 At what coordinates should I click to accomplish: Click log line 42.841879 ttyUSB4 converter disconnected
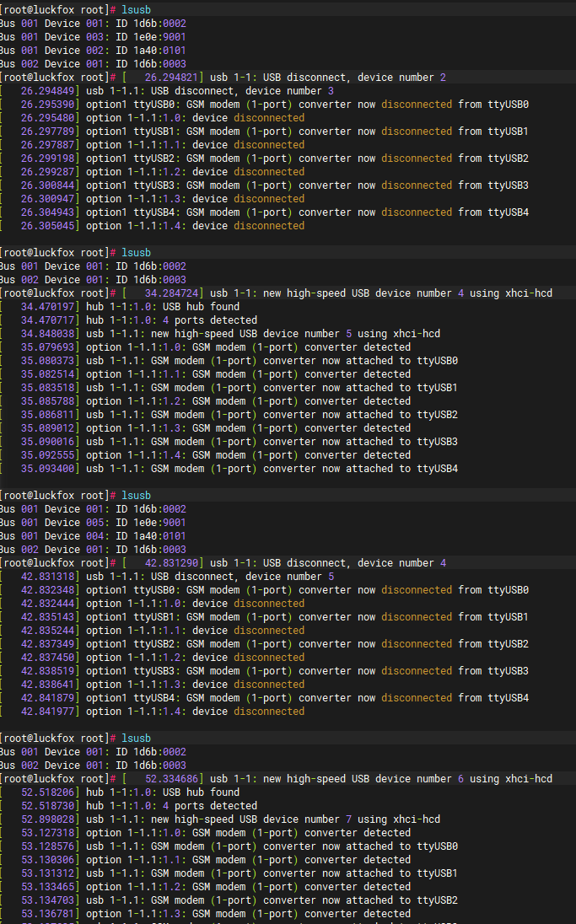point(265,698)
